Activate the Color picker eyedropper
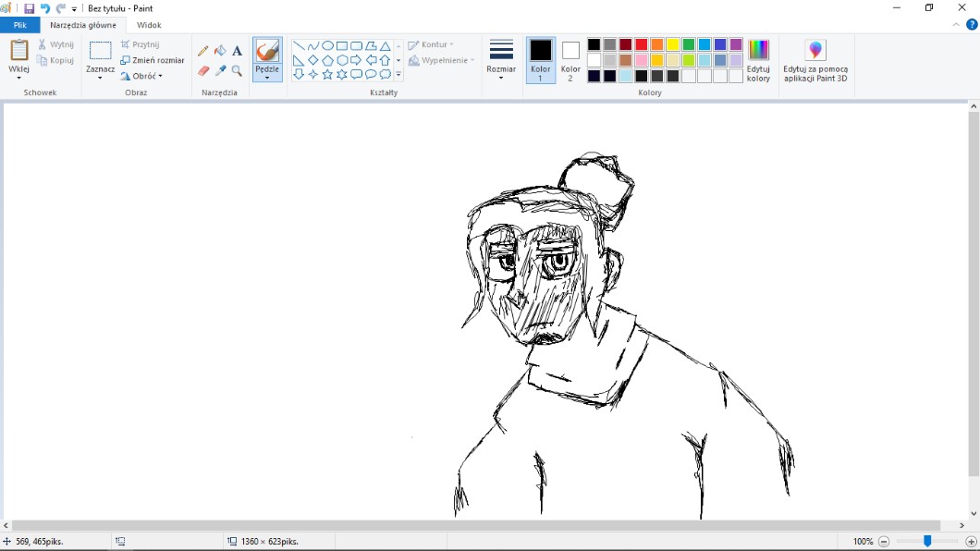This screenshot has width=980, height=551. coord(220,70)
